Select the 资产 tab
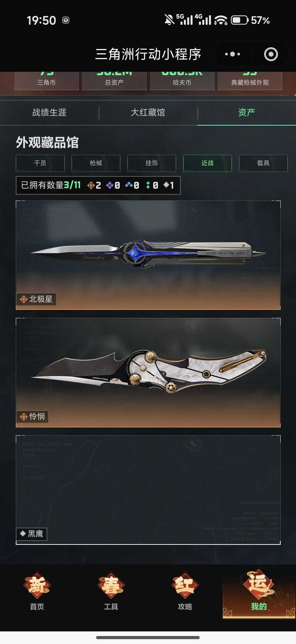 (x=247, y=113)
